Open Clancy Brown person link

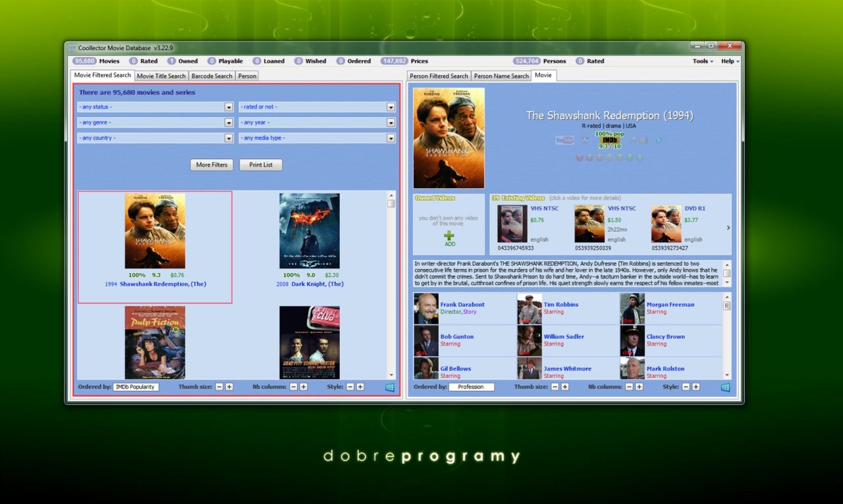pyautogui.click(x=666, y=336)
